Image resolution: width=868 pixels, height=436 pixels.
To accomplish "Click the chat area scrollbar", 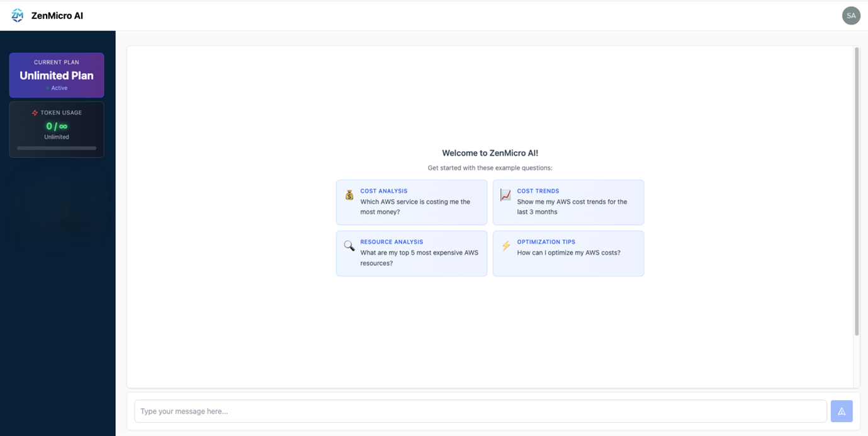I will (856, 189).
